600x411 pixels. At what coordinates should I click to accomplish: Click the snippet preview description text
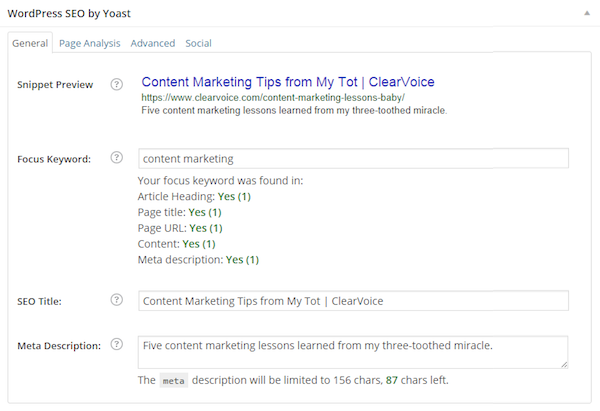pos(294,111)
